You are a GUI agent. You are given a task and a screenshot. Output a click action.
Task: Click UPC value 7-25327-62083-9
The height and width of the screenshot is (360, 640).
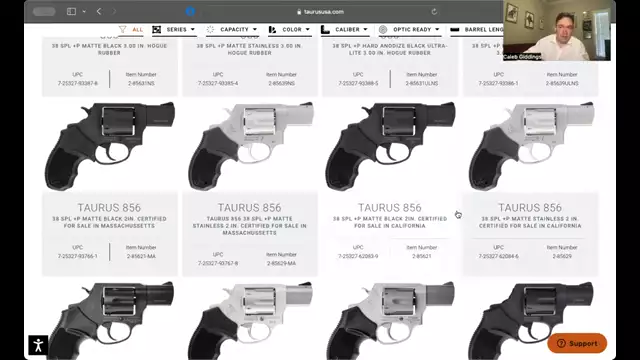pyautogui.click(x=358, y=256)
